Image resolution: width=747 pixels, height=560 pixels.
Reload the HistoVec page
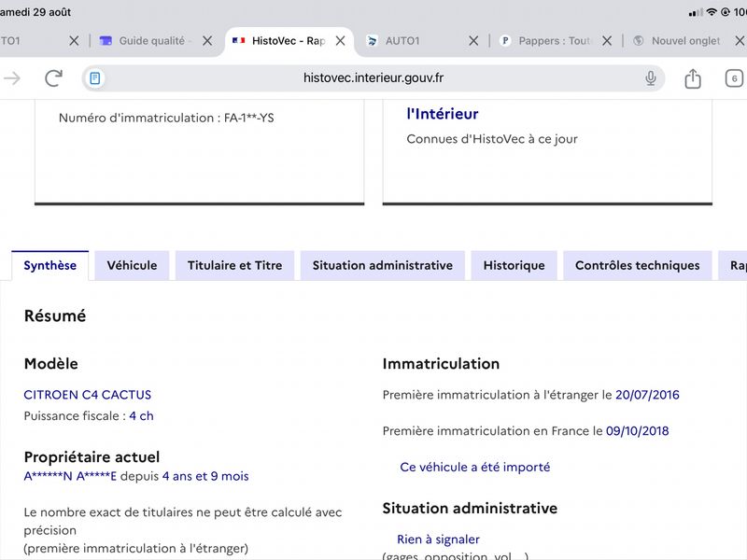coord(54,78)
